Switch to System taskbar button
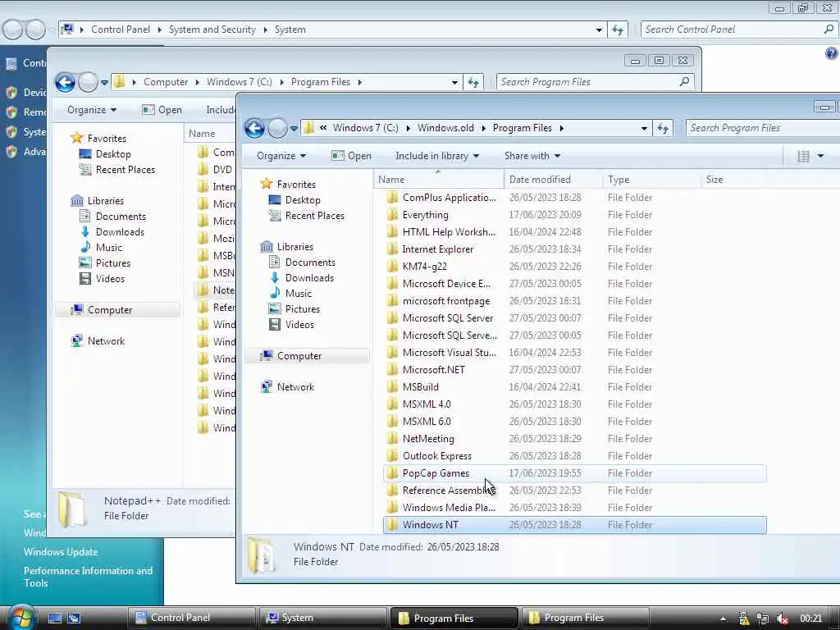Viewport: 840px width, 630px height. click(322, 618)
